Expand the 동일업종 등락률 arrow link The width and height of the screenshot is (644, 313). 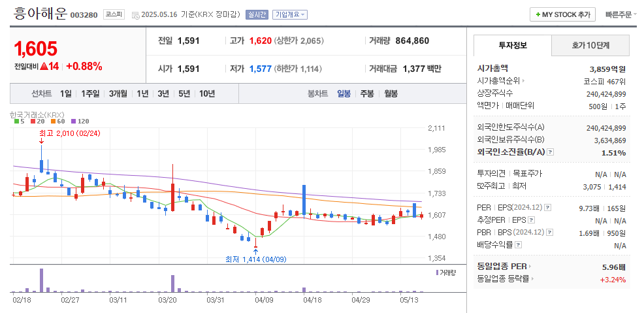pyautogui.click(x=506, y=279)
